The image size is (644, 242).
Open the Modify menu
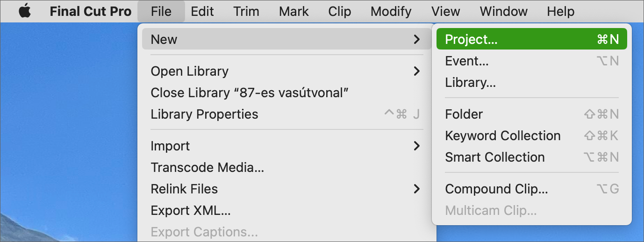coord(391,11)
